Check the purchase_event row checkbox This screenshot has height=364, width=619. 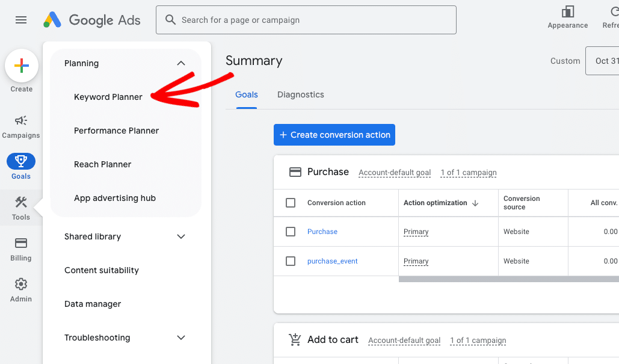291,261
